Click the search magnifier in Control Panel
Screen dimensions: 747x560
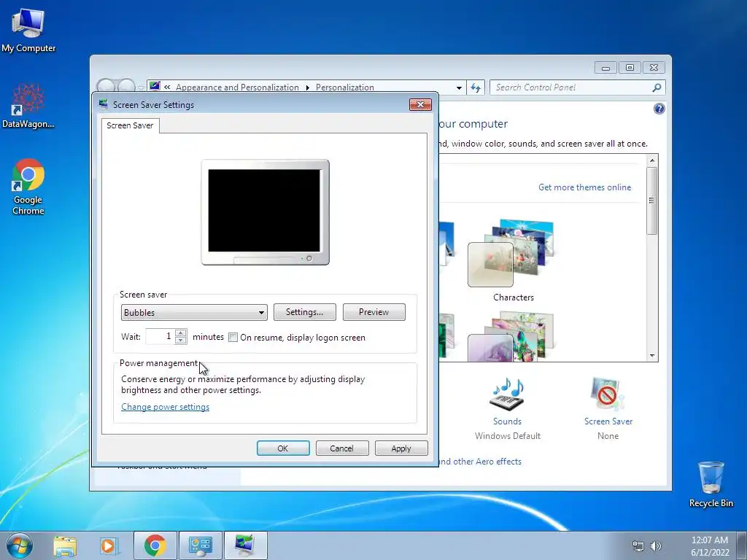657,87
